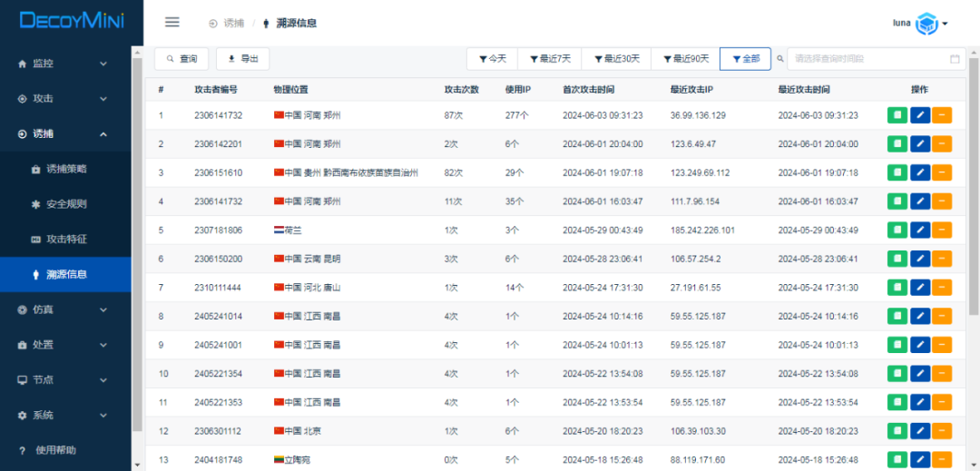Open 使用帮助 in the sidebar
980x471 pixels.
tap(65, 450)
